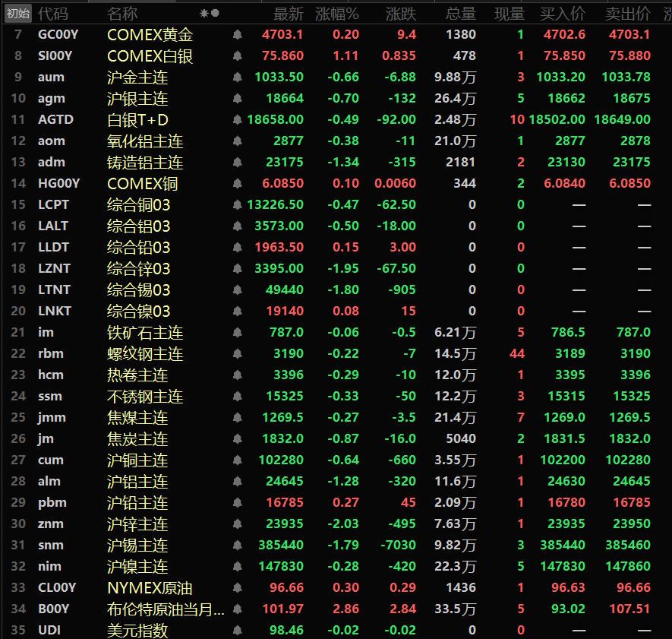Click bell icon on 沪金主连 row
This screenshot has width=672, height=639.
(237, 78)
